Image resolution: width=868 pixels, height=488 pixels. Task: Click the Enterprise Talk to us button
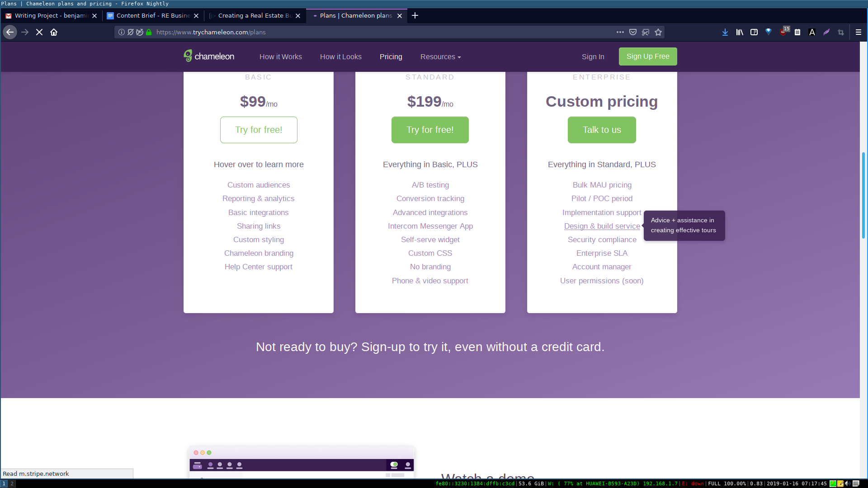(x=602, y=130)
